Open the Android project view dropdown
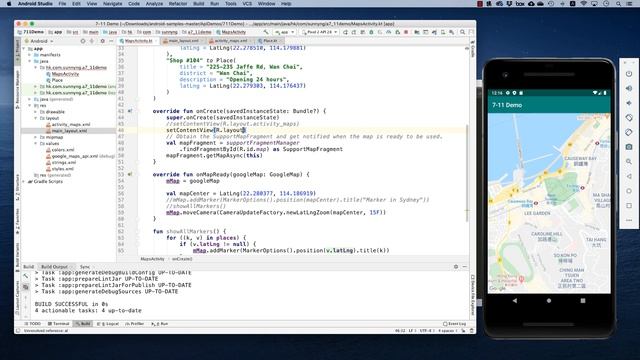The width and height of the screenshot is (640, 360). 39,41
